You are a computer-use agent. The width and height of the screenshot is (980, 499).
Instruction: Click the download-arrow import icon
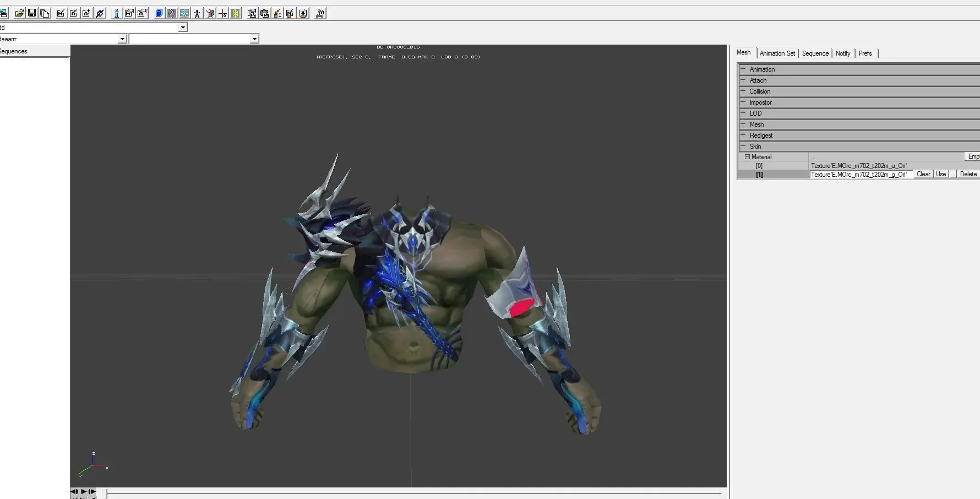pos(303,13)
